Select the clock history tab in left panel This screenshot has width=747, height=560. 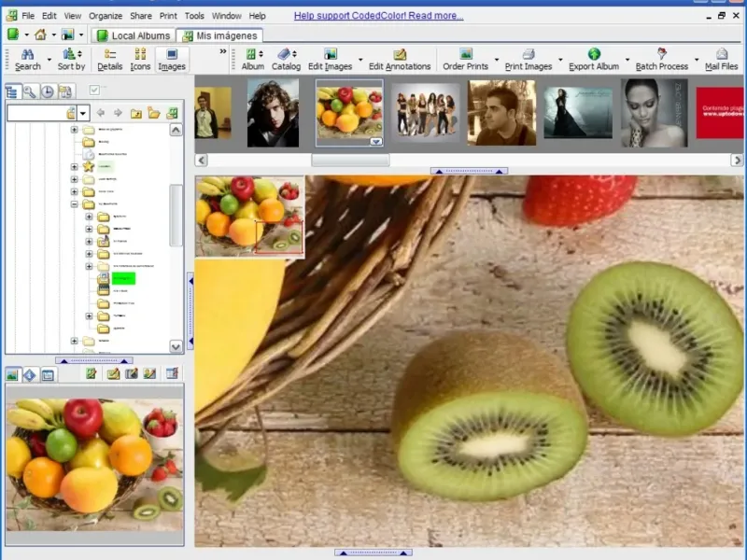48,91
